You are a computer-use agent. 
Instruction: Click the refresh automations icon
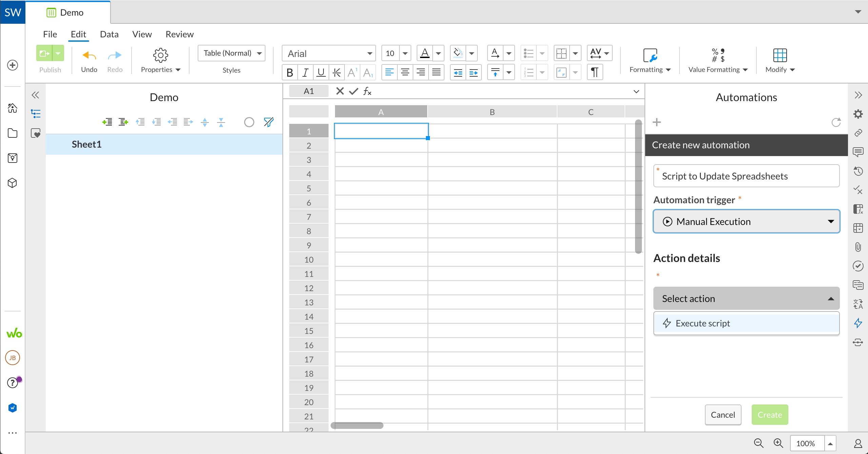point(836,122)
